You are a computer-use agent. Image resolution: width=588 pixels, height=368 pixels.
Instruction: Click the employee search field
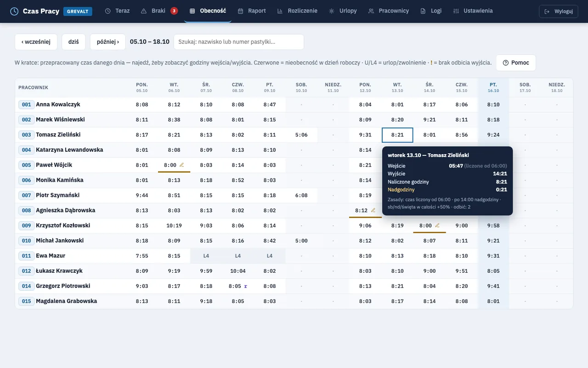tap(239, 42)
